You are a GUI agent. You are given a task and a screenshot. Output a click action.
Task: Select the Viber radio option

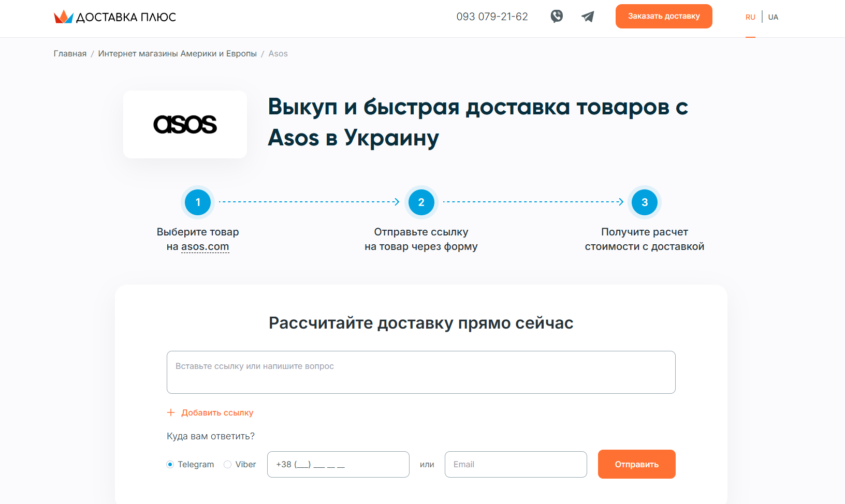click(227, 465)
